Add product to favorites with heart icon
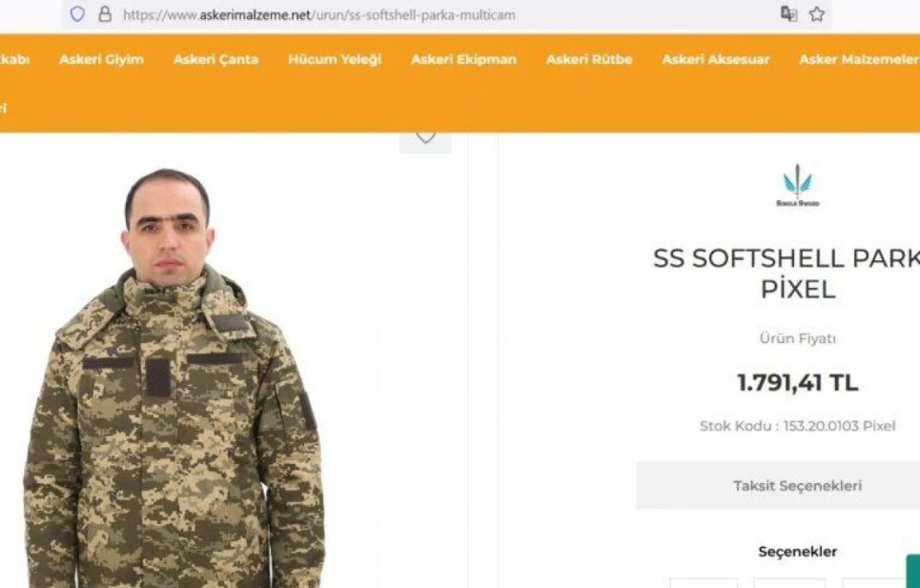 [425, 139]
